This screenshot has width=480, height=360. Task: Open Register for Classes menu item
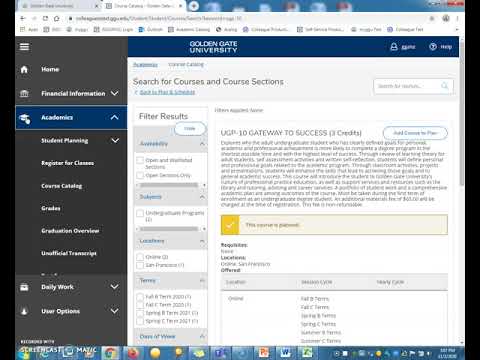[67, 163]
